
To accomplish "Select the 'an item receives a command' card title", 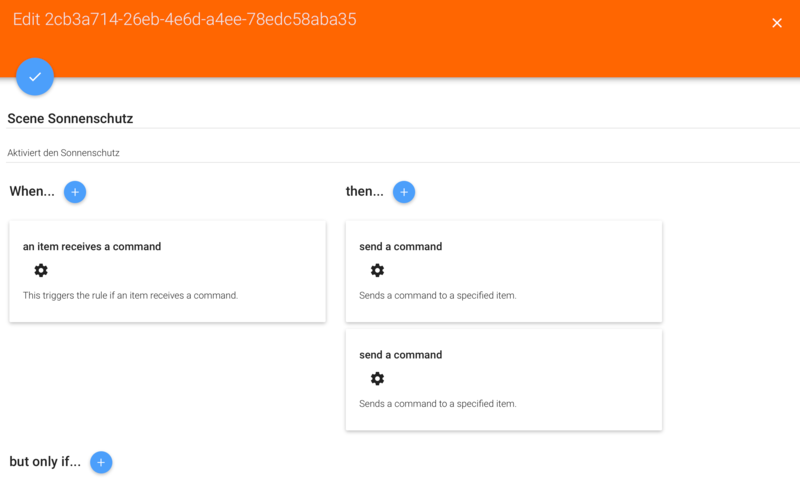I will (92, 246).
